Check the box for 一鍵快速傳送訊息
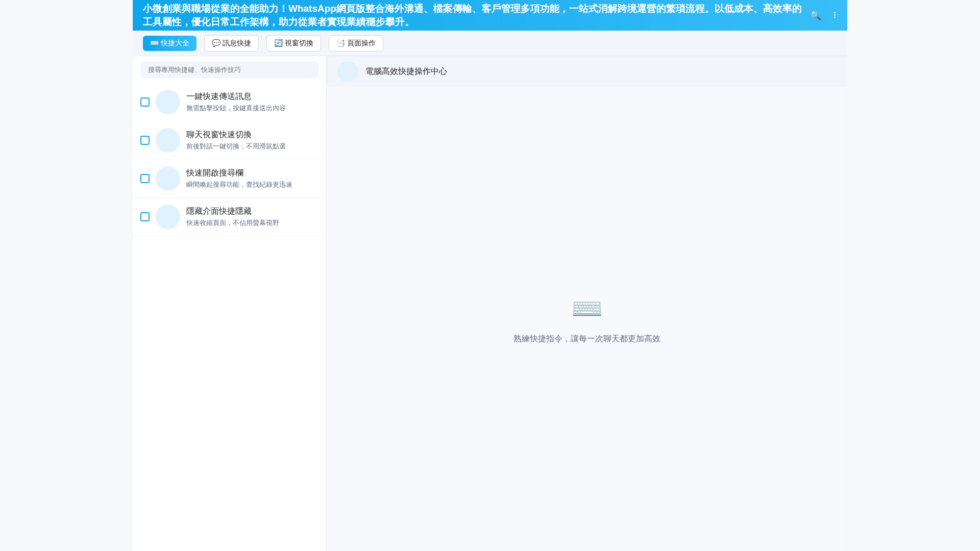Viewport: 980px width, 551px height. point(145,102)
